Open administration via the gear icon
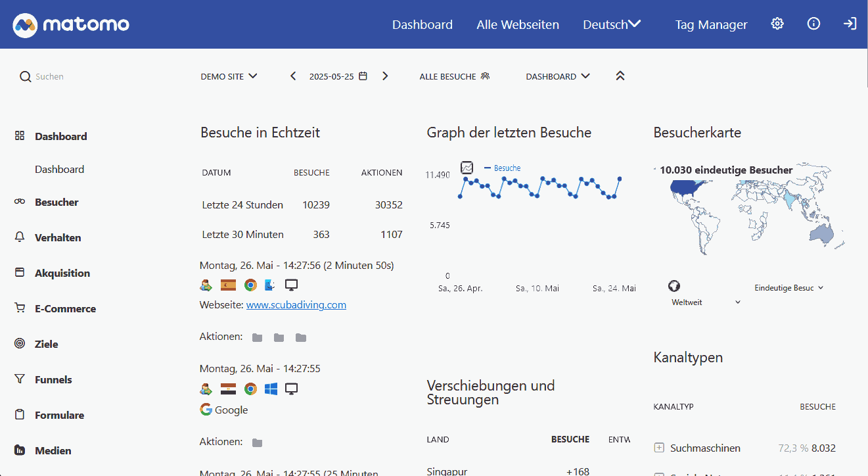 tap(777, 24)
